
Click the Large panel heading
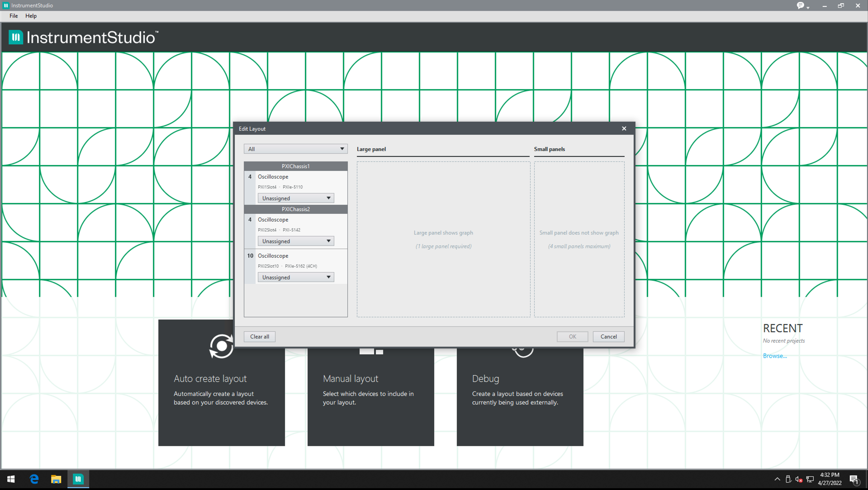tap(371, 149)
